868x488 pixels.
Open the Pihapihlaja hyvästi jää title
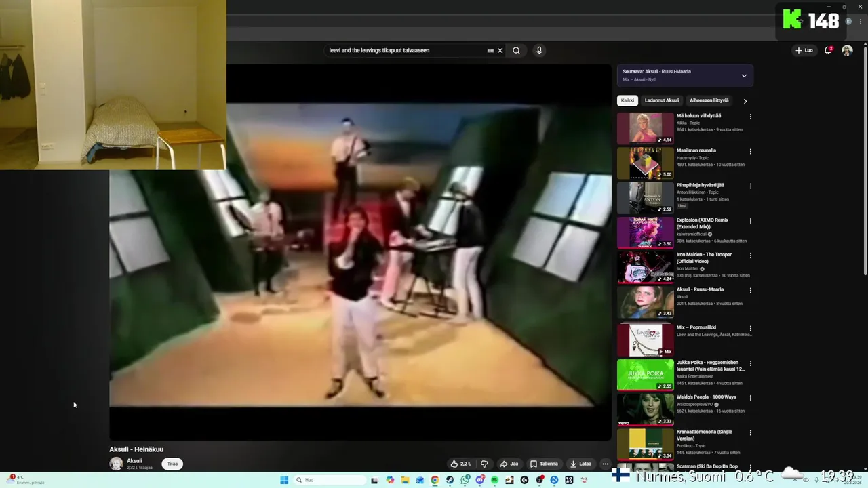pos(700,185)
